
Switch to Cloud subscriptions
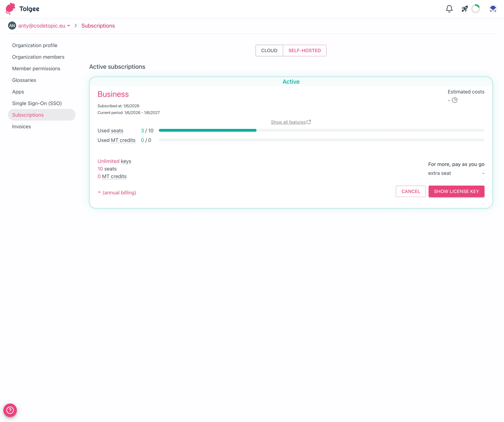point(269,51)
